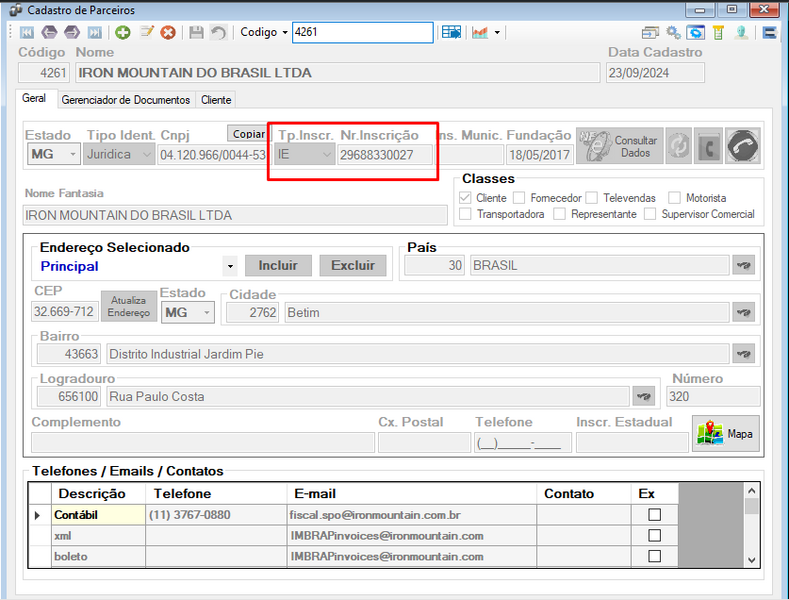The height and width of the screenshot is (600, 789).
Task: Go to next record arrow icon
Action: 72,33
